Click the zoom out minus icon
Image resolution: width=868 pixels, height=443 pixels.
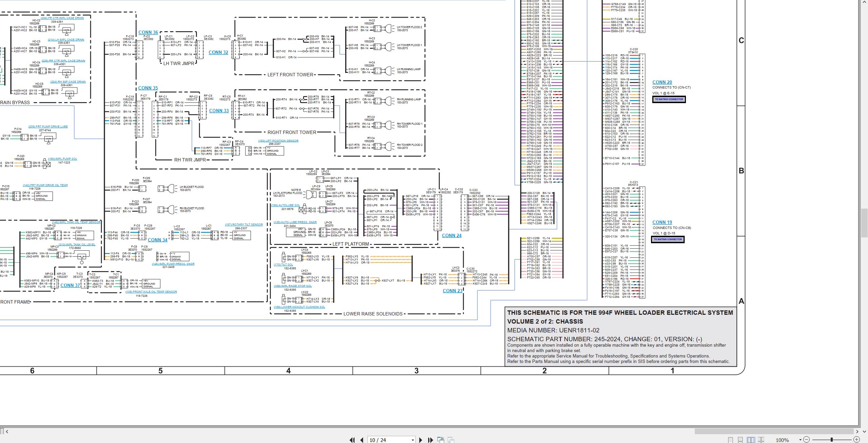(x=807, y=440)
